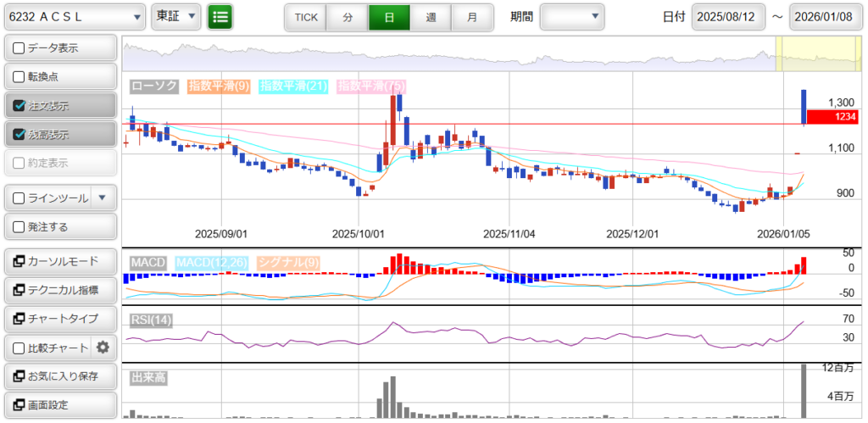Click the 発注する order button

click(60, 227)
